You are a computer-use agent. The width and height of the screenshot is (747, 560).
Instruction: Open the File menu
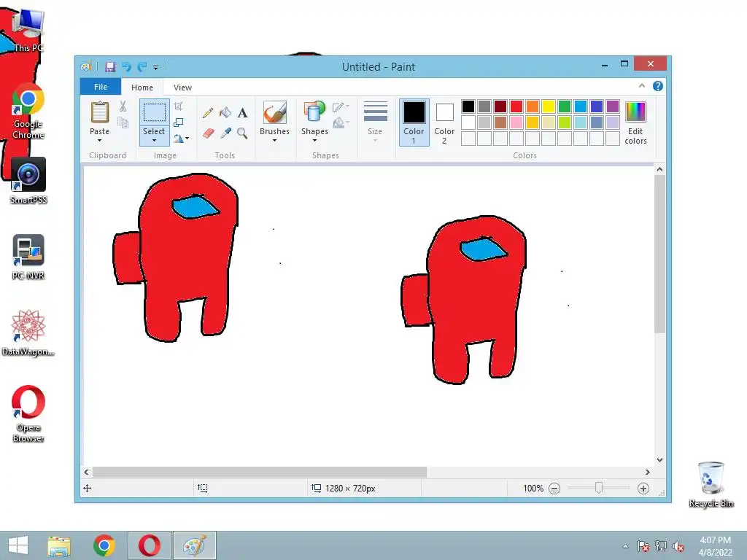click(x=101, y=87)
